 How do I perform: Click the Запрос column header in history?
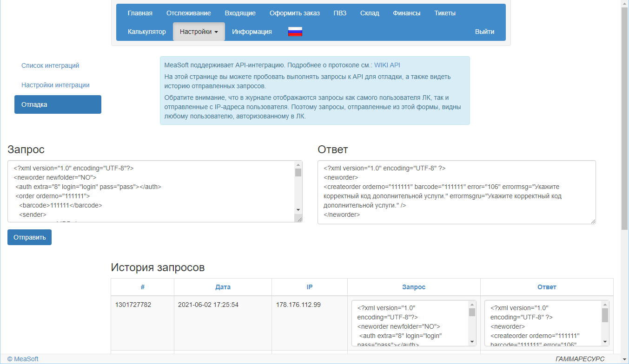click(414, 287)
